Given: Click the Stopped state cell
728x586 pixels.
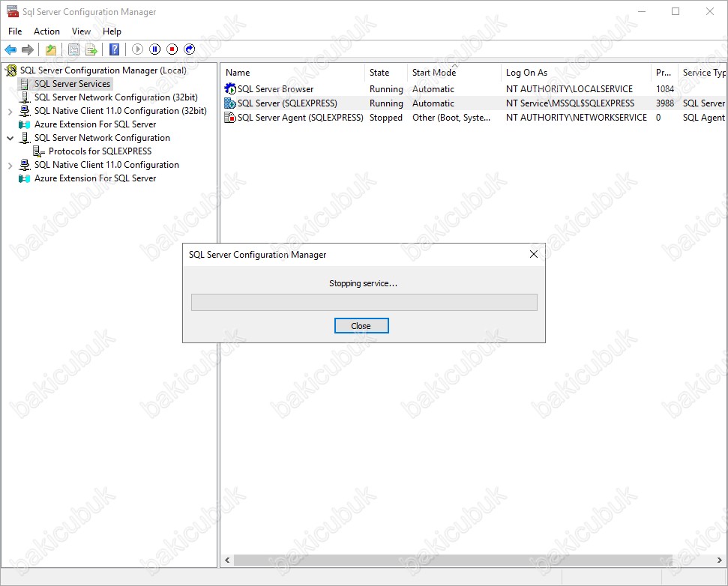Looking at the screenshot, I should pos(386,118).
